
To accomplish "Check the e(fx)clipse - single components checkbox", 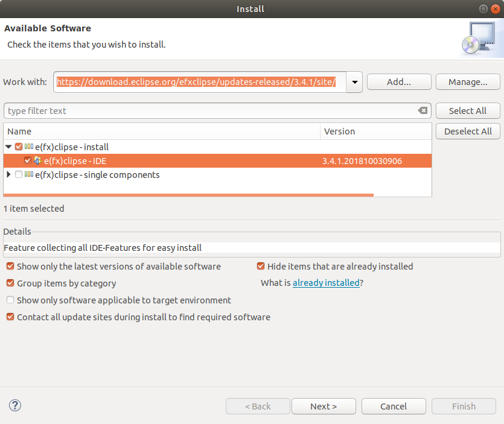I will tap(19, 174).
